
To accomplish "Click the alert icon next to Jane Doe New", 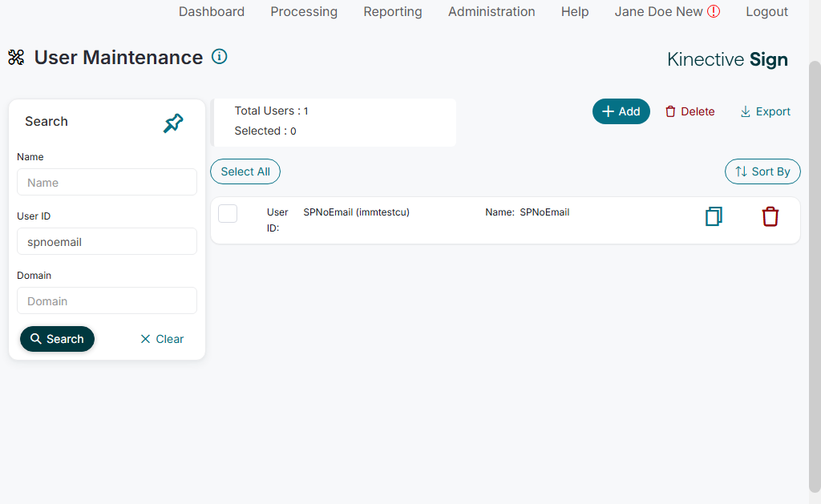I will click(714, 12).
